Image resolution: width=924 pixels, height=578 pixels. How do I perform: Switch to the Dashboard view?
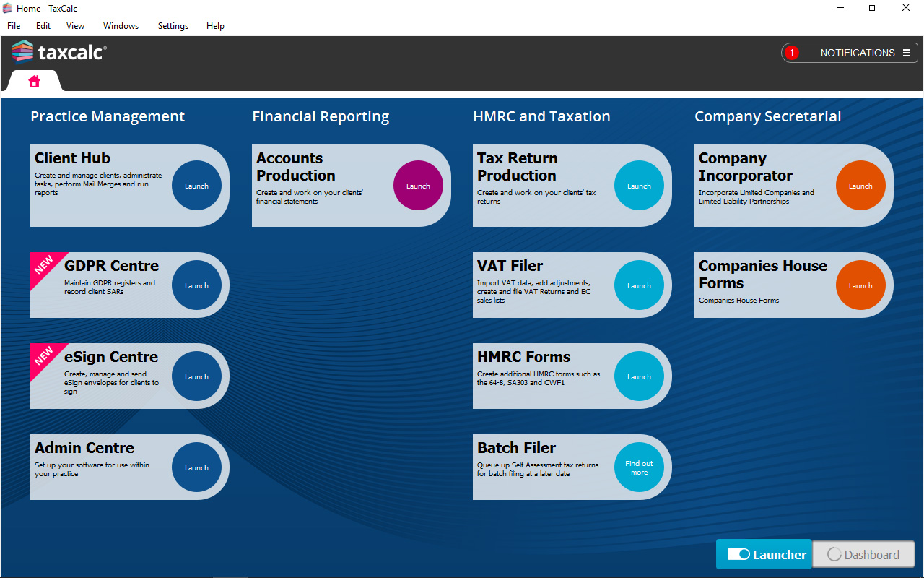(863, 555)
